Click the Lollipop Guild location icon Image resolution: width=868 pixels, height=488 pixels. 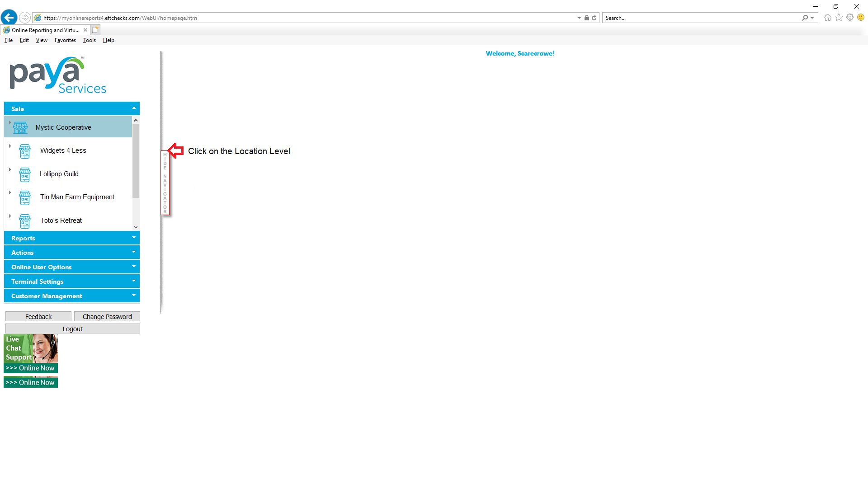pyautogui.click(x=25, y=174)
